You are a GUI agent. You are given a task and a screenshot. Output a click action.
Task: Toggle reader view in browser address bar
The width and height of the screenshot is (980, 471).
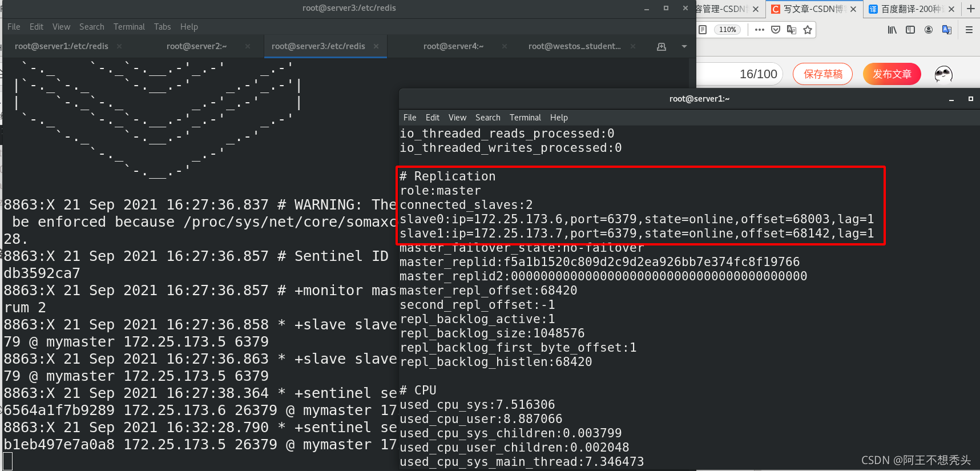coord(703,30)
